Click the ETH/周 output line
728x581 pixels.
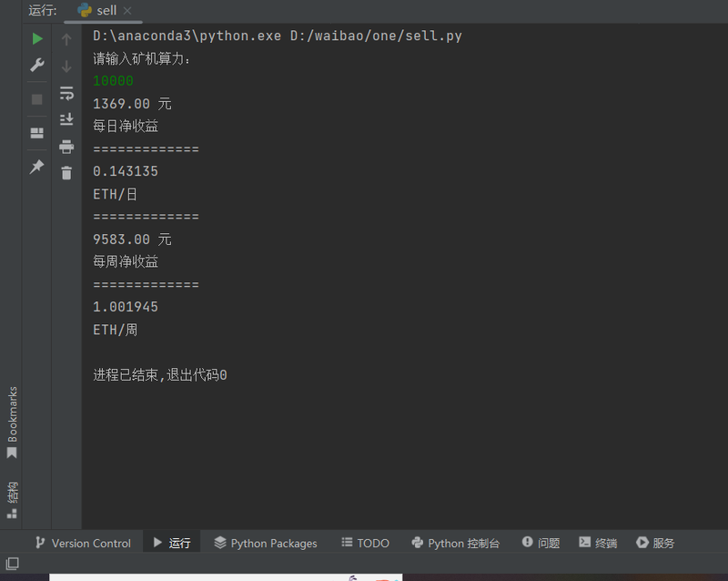coord(116,330)
